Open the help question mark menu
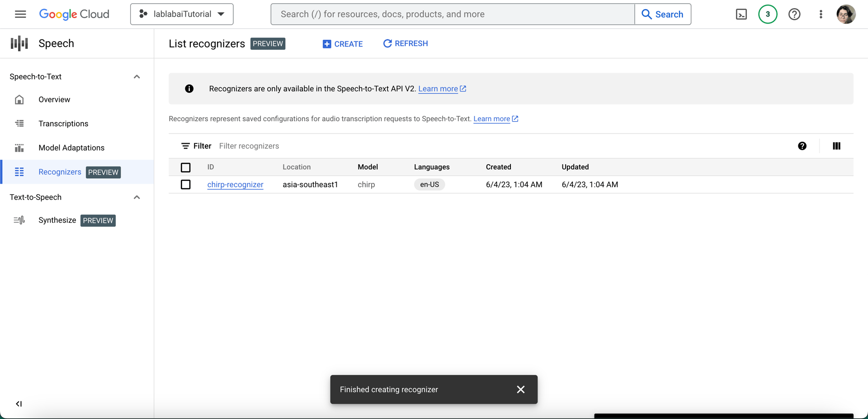The width and height of the screenshot is (868, 419). (794, 14)
